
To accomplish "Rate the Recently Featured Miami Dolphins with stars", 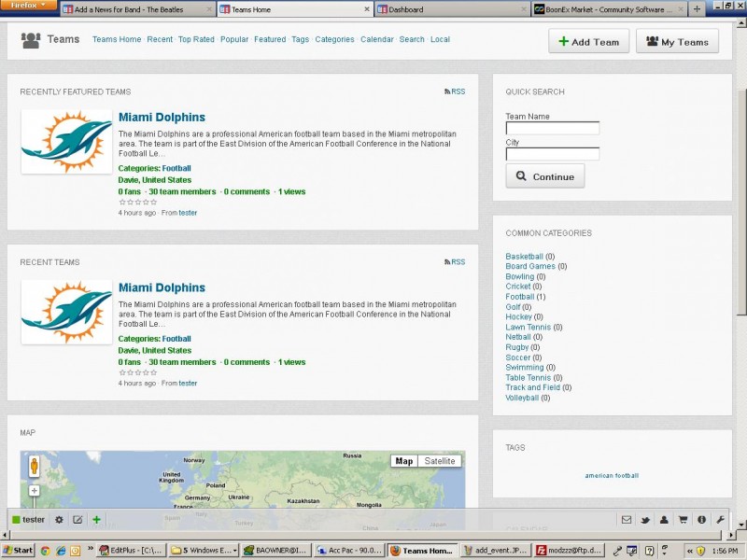I will (137, 203).
